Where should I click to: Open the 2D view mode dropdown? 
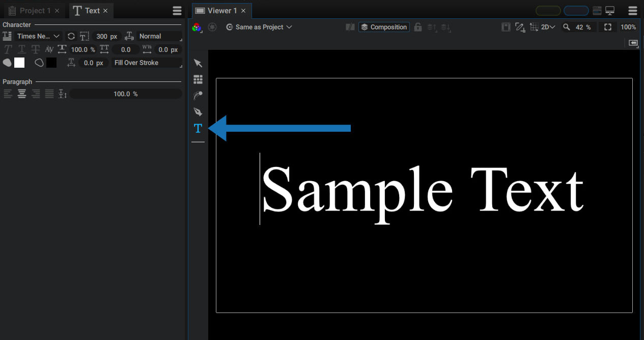tap(548, 27)
